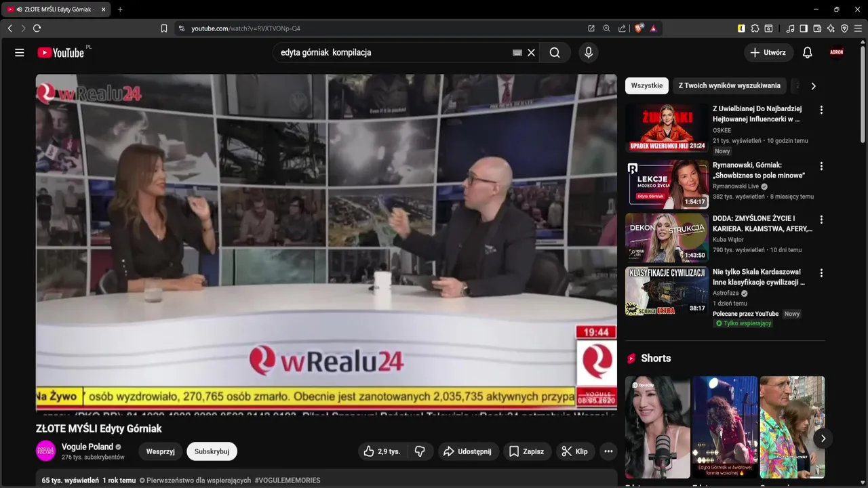Viewport: 868px width, 488px height.
Task: Open options for the DODA video
Action: [x=821, y=220]
